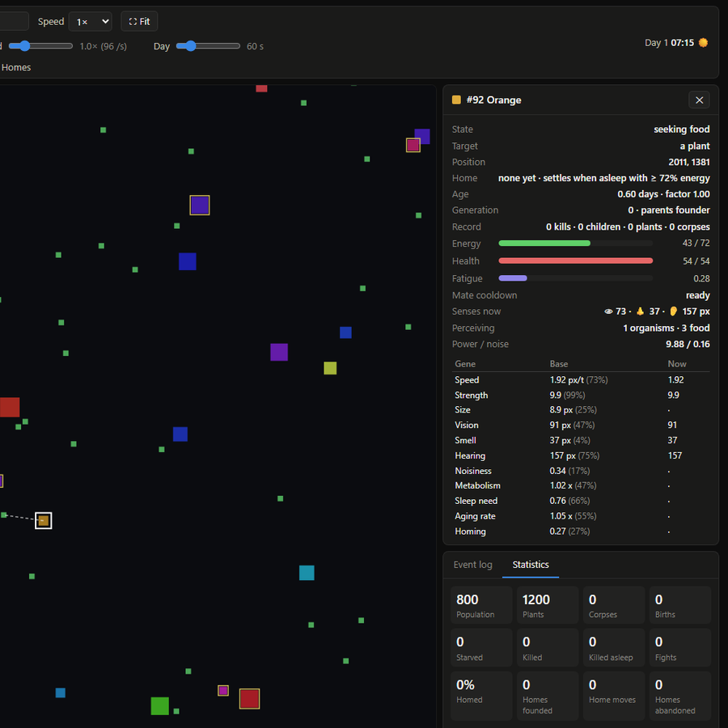
Task: Click the Starved stat card
Action: (481, 648)
